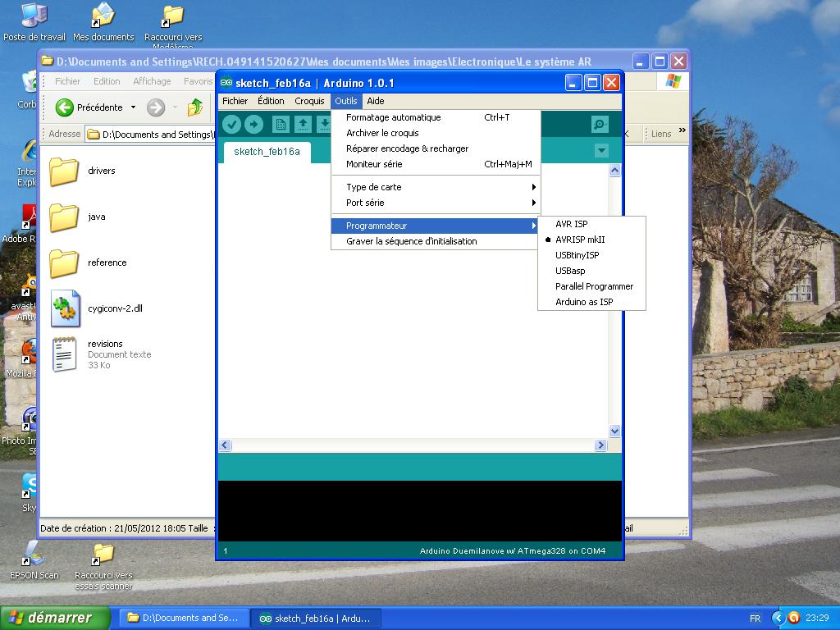840x630 pixels.
Task: Choose Arduino as ISP programmer
Action: pos(584,302)
